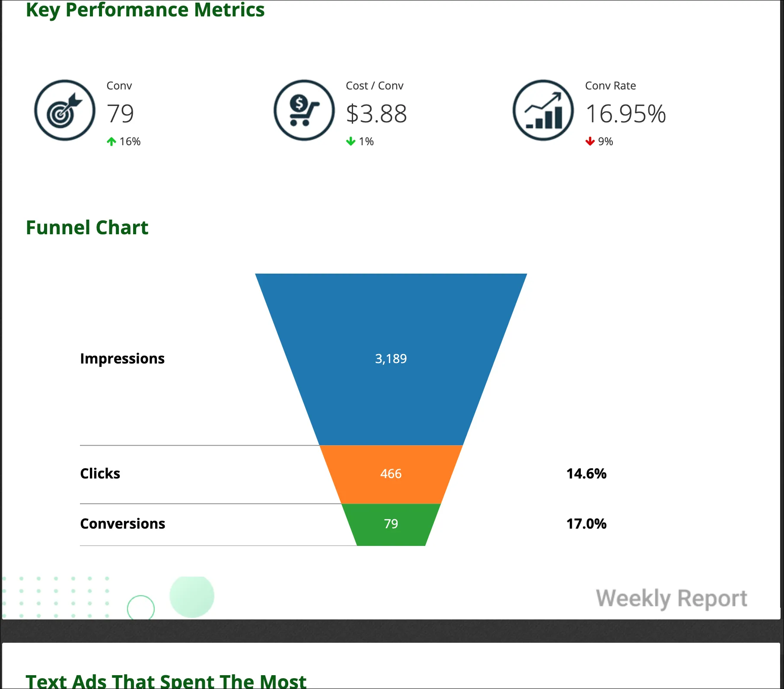Viewport: 784px width, 689px height.
Task: Click the Weekly Report footer text
Action: click(x=672, y=599)
